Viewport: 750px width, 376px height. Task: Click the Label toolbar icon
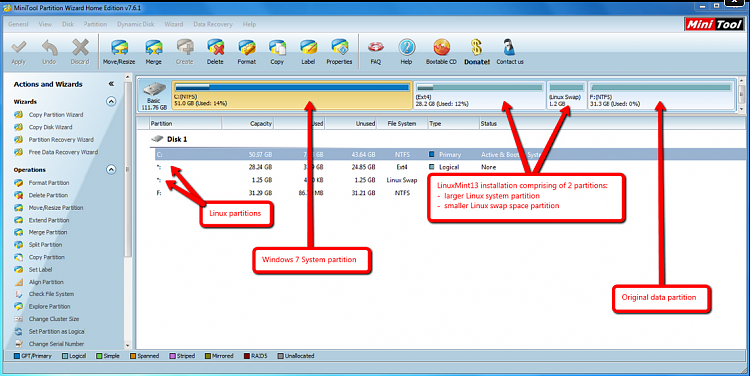click(308, 48)
